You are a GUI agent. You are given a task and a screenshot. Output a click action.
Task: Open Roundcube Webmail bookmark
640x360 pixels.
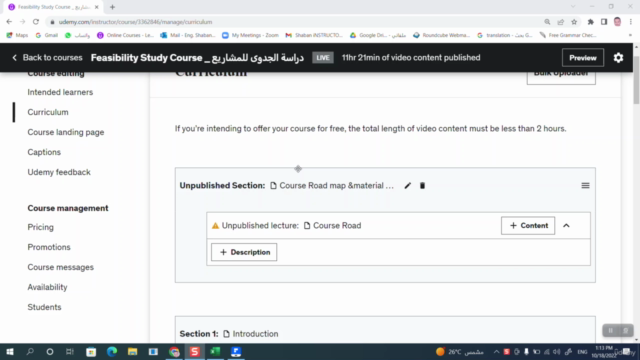click(x=441, y=36)
